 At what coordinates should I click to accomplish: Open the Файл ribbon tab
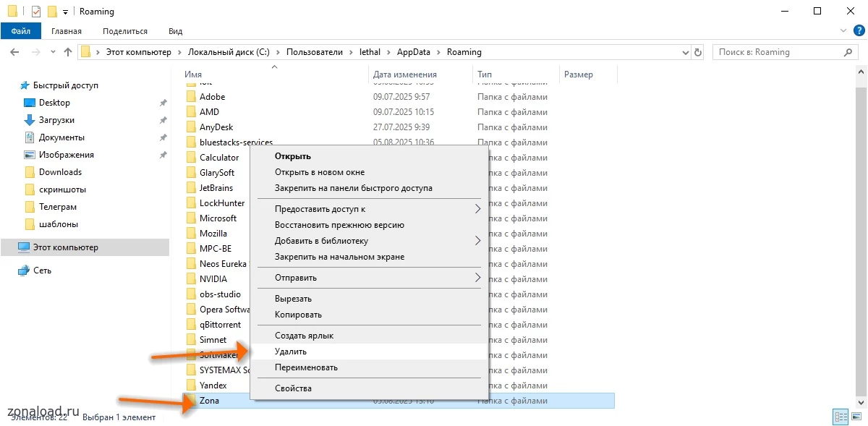[21, 31]
